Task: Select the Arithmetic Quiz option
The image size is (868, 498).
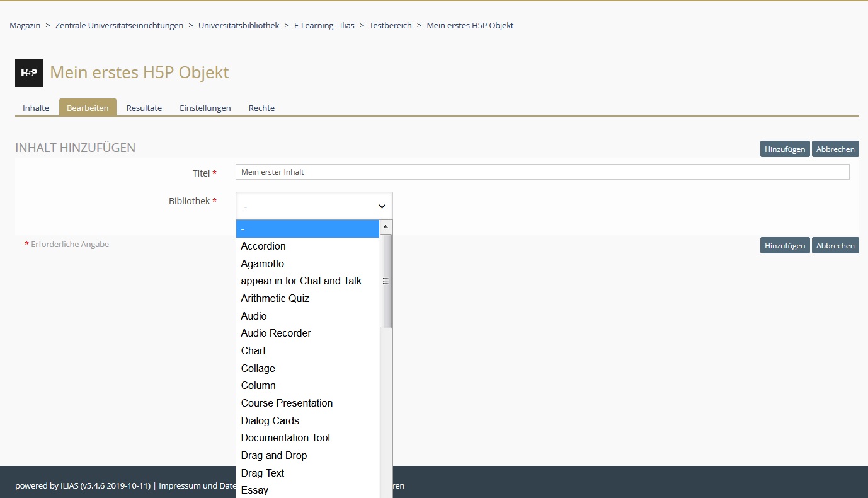Action: (x=275, y=298)
